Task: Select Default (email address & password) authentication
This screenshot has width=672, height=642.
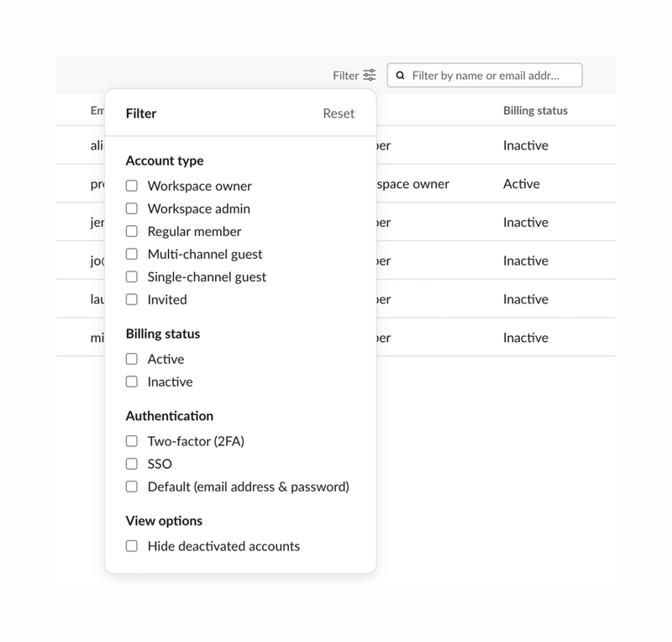Action: [131, 486]
